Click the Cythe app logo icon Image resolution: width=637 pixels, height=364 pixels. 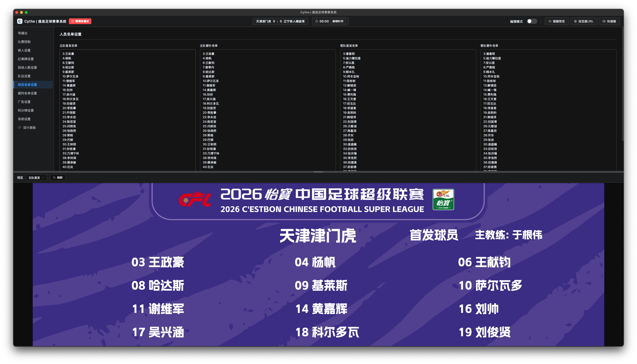tap(20, 21)
